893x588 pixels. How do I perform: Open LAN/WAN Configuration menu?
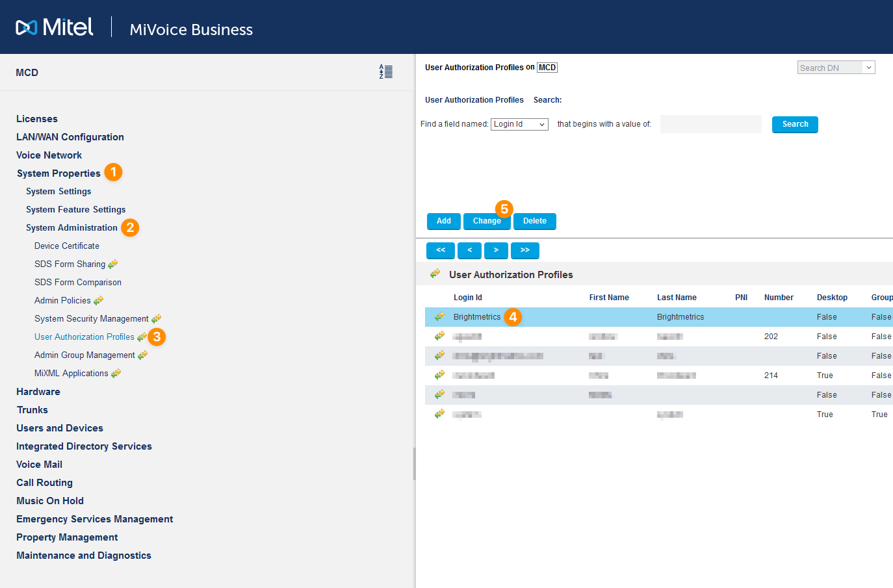click(70, 137)
